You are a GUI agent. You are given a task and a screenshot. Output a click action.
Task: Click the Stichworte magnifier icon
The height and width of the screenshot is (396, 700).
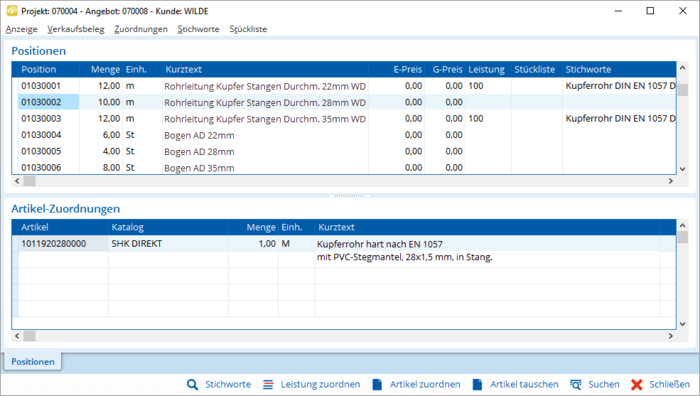[192, 384]
